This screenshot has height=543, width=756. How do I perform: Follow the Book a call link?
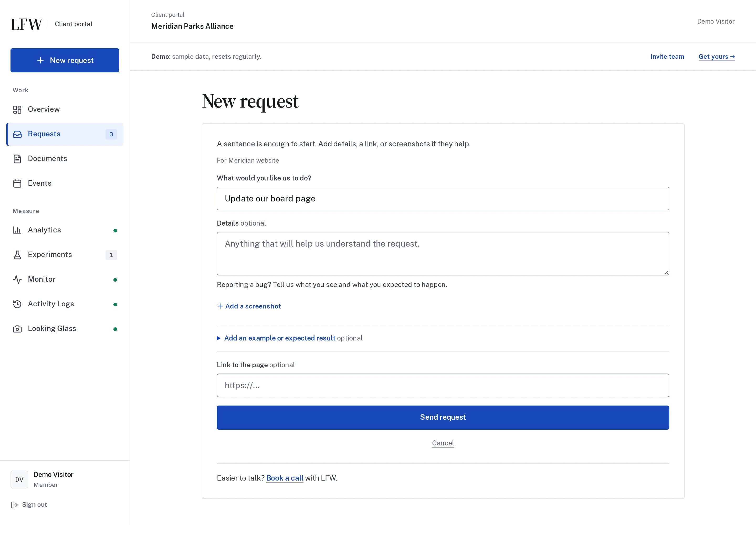tap(285, 478)
